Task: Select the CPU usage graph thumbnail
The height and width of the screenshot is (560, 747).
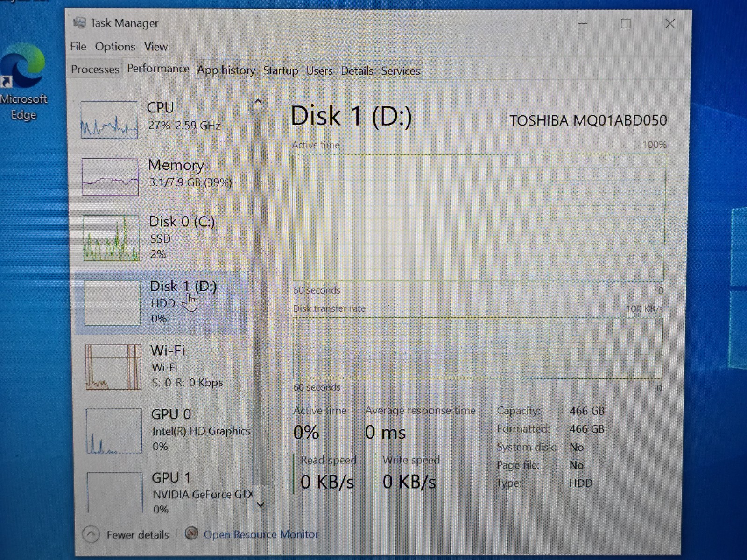Action: 109,120
